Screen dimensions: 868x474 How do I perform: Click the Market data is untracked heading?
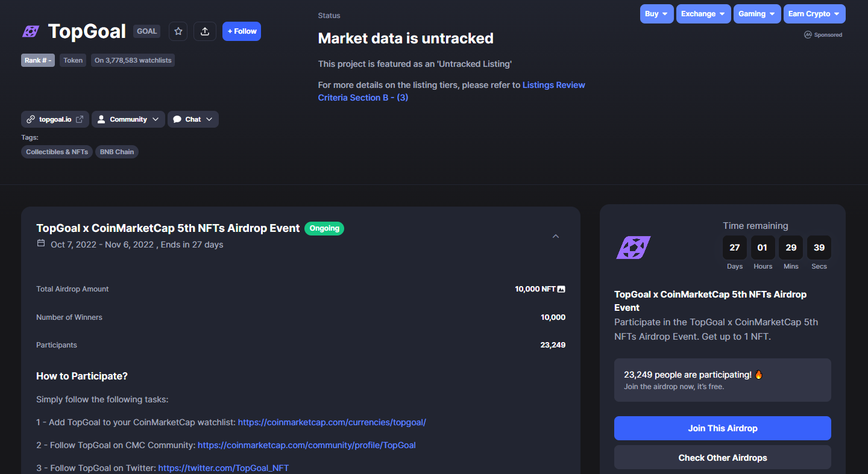pyautogui.click(x=406, y=39)
